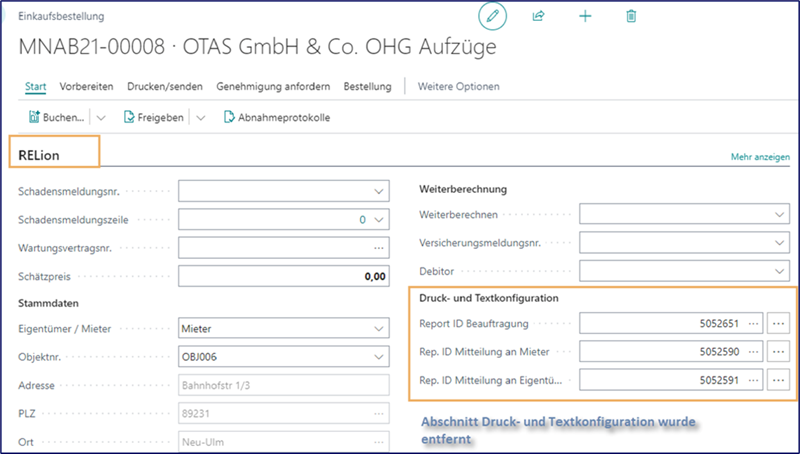The image size is (800, 454).
Task: Open the dropdown arrow next to Buchen
Action: point(101,118)
